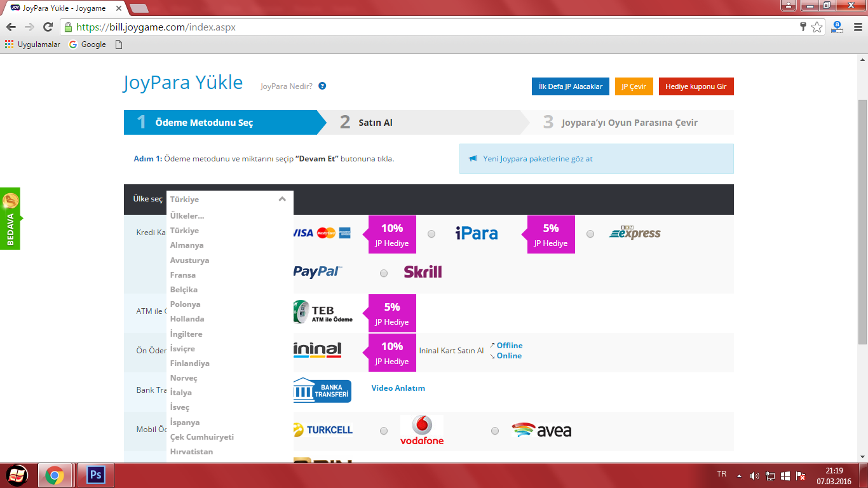Reload the page with the refresh icon

point(48,27)
